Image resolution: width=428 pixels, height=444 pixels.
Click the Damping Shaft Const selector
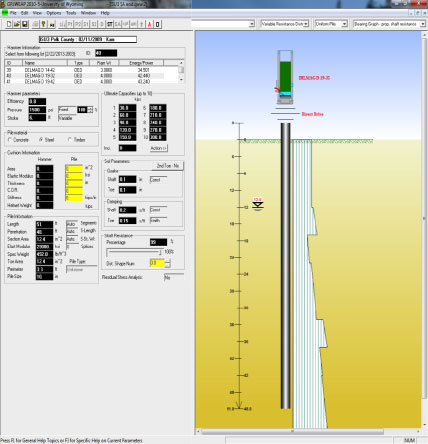click(x=158, y=210)
